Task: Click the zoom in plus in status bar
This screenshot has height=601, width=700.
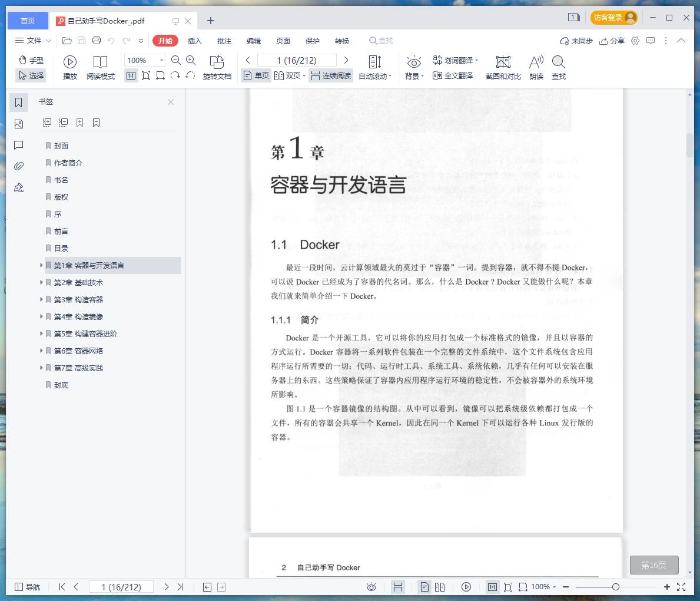Action: click(x=666, y=587)
